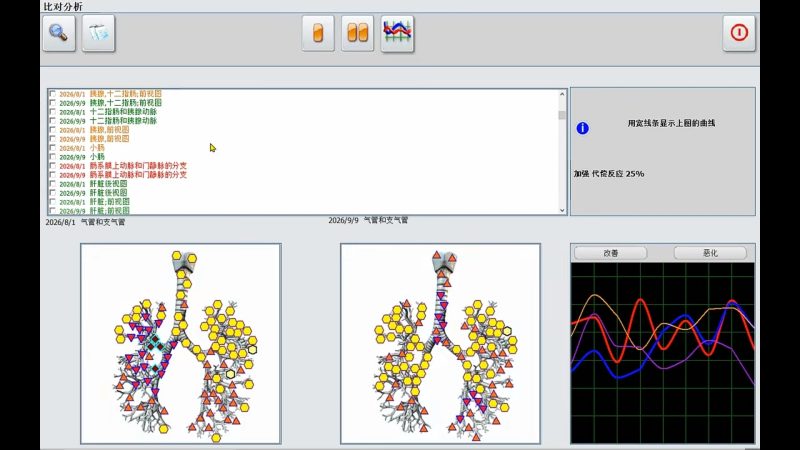800x450 pixels.
Task: Tick checkbox for 2026/8/1 十二指肠和胰腺动脉
Action: pos(53,112)
